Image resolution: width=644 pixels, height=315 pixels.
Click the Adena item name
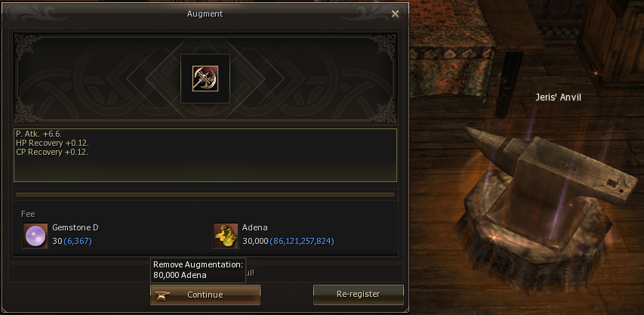point(254,227)
